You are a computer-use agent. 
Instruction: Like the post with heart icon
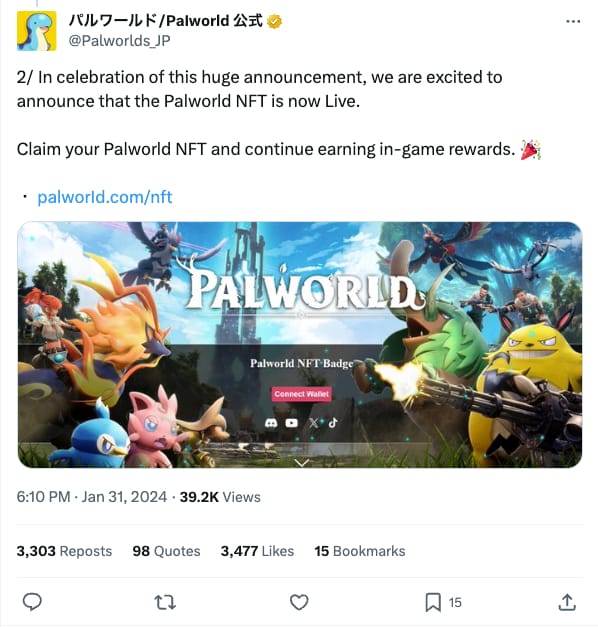(299, 602)
